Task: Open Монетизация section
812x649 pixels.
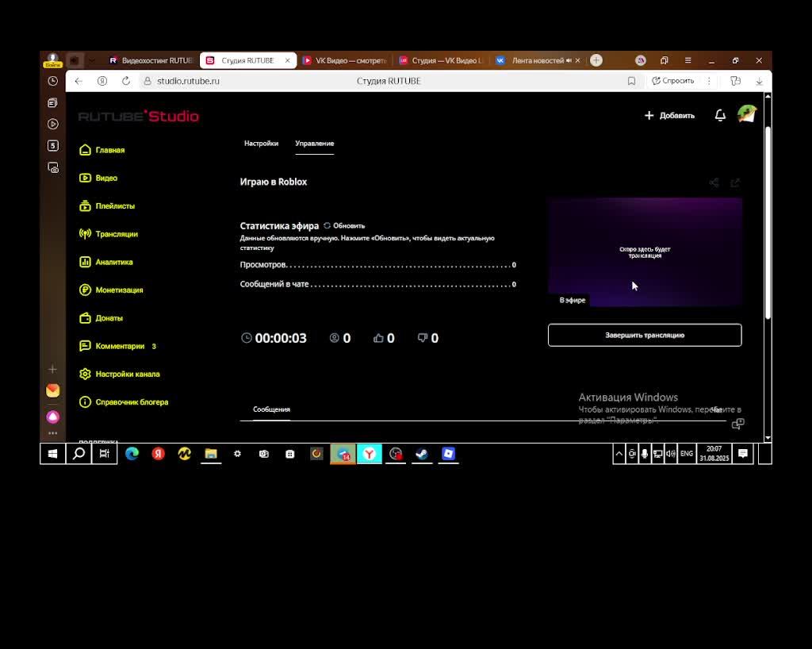Action: [111, 290]
